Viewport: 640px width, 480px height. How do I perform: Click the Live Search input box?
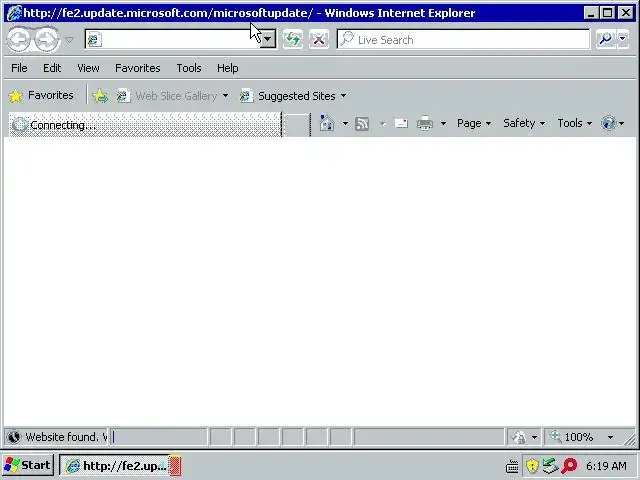463,40
